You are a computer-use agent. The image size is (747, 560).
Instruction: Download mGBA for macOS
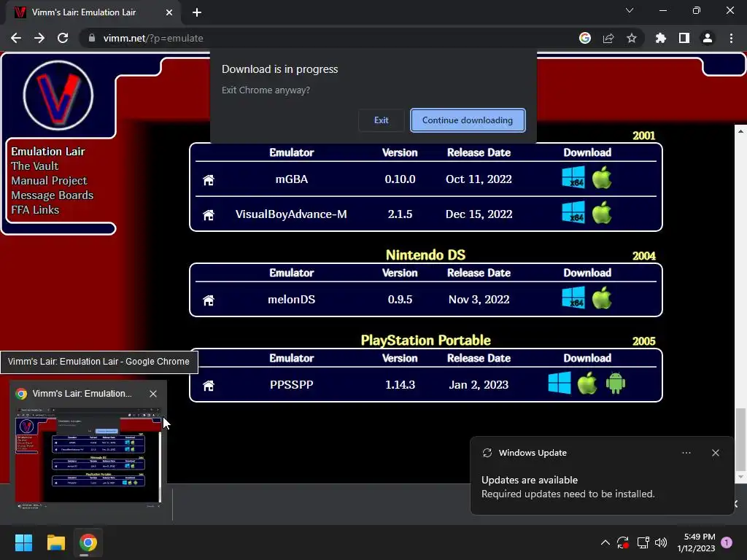602,178
